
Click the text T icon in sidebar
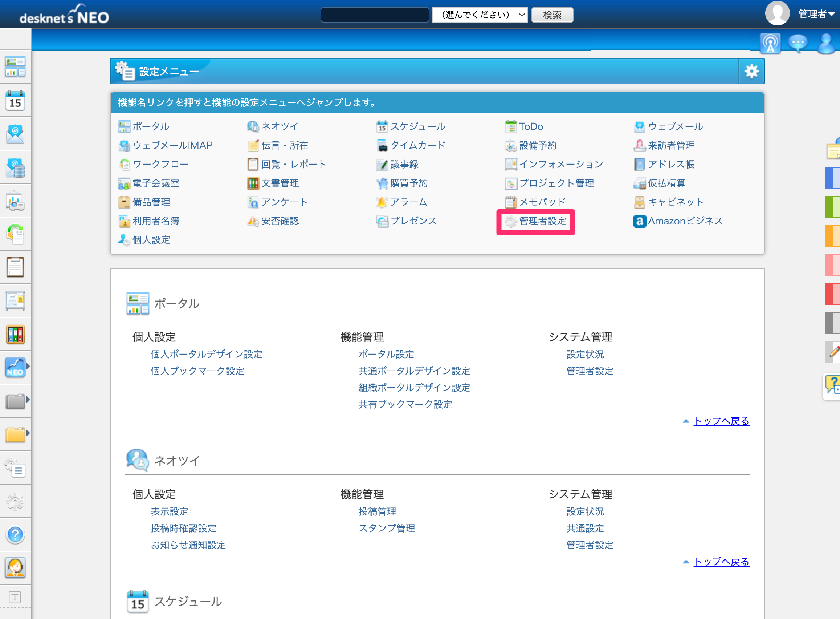pos(15,597)
